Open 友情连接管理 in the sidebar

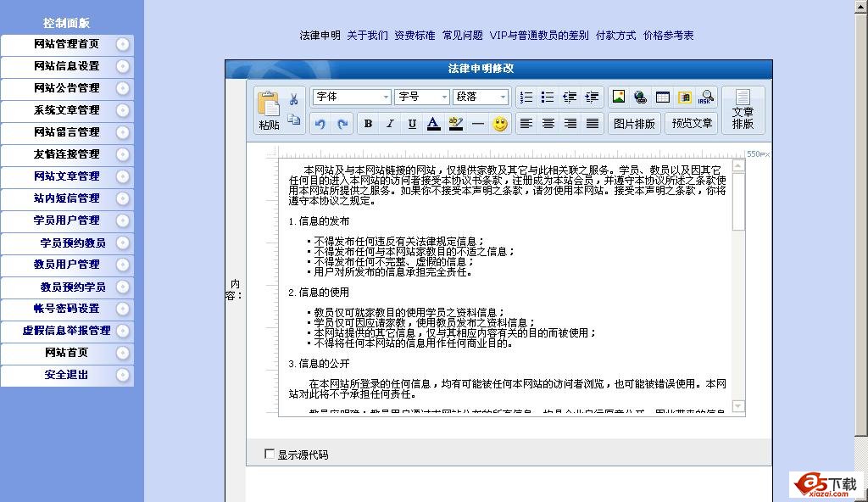(66, 154)
